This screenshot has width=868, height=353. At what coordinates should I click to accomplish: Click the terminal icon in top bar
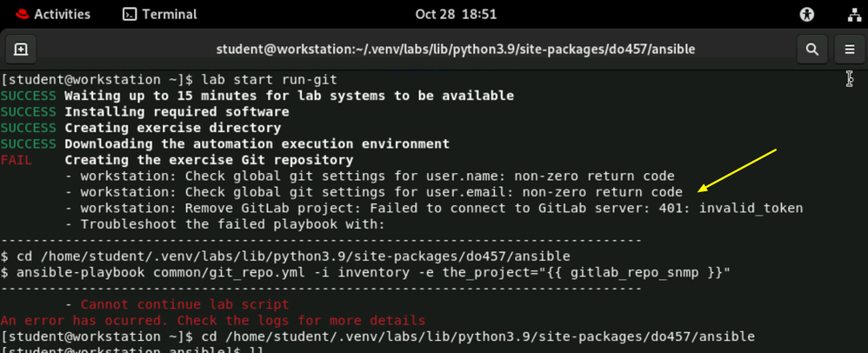130,14
